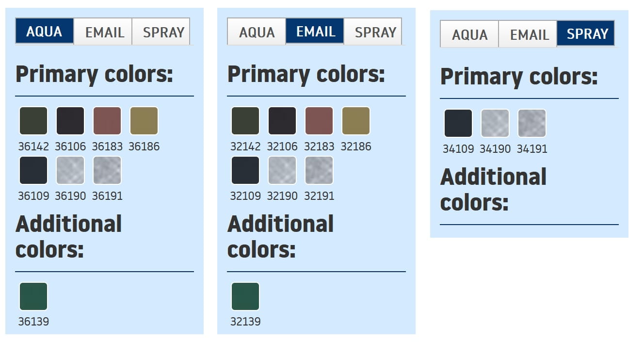This screenshot has height=358, width=644.
Task: Click the AQUA tab in the middle panel
Action: click(x=257, y=32)
